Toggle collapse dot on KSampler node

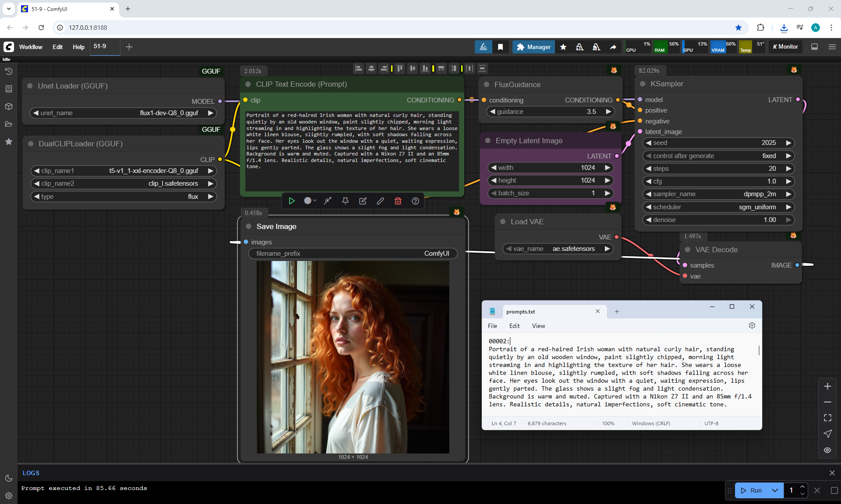pos(643,84)
